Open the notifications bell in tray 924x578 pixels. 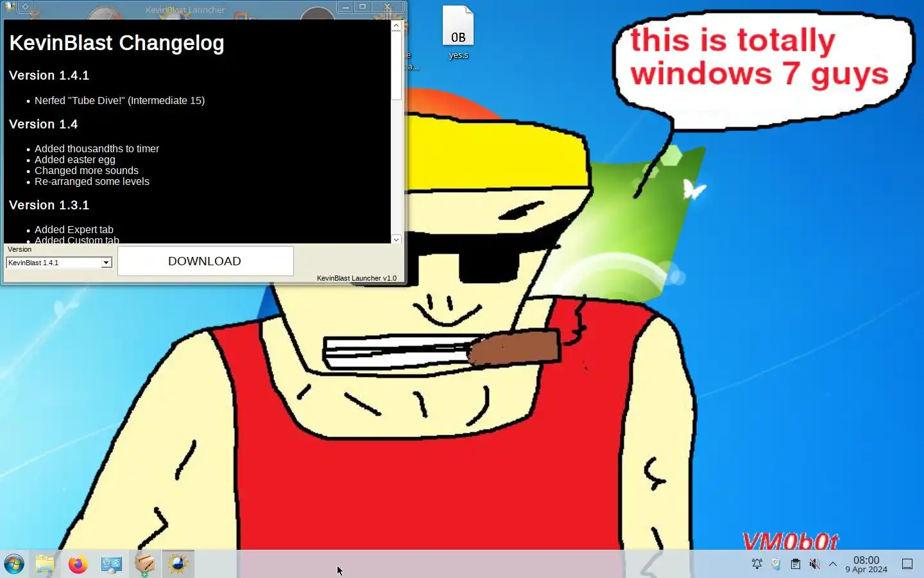(757, 564)
